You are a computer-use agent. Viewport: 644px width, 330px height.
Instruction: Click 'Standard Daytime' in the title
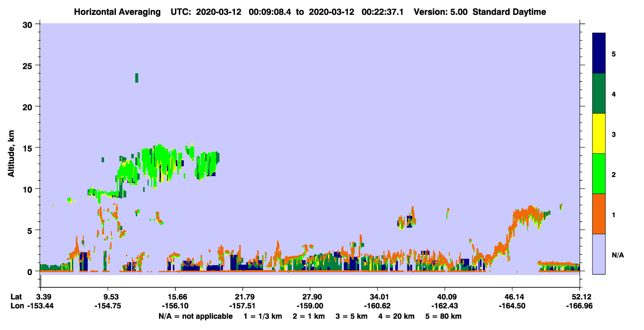[509, 12]
